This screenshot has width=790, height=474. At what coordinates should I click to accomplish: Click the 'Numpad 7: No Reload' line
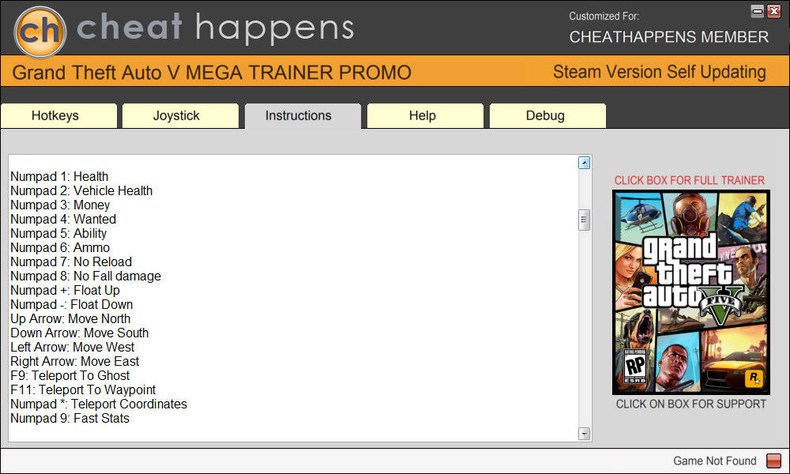point(71,262)
